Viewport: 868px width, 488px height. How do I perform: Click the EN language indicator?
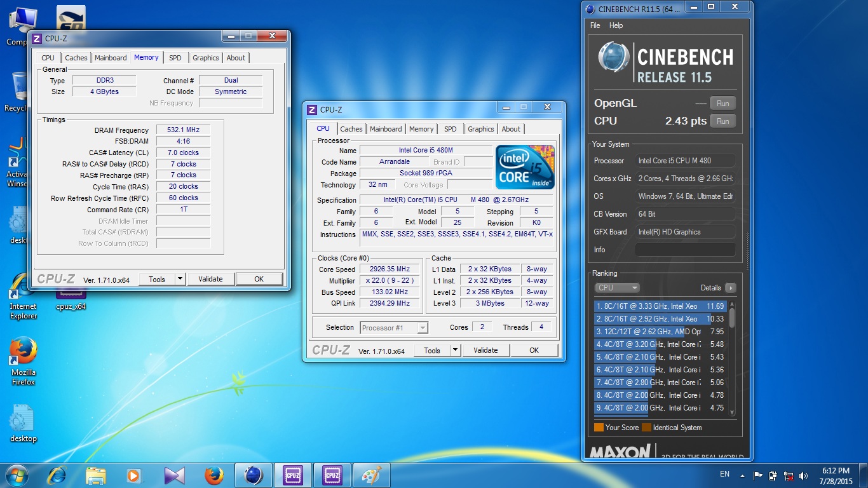(x=724, y=474)
